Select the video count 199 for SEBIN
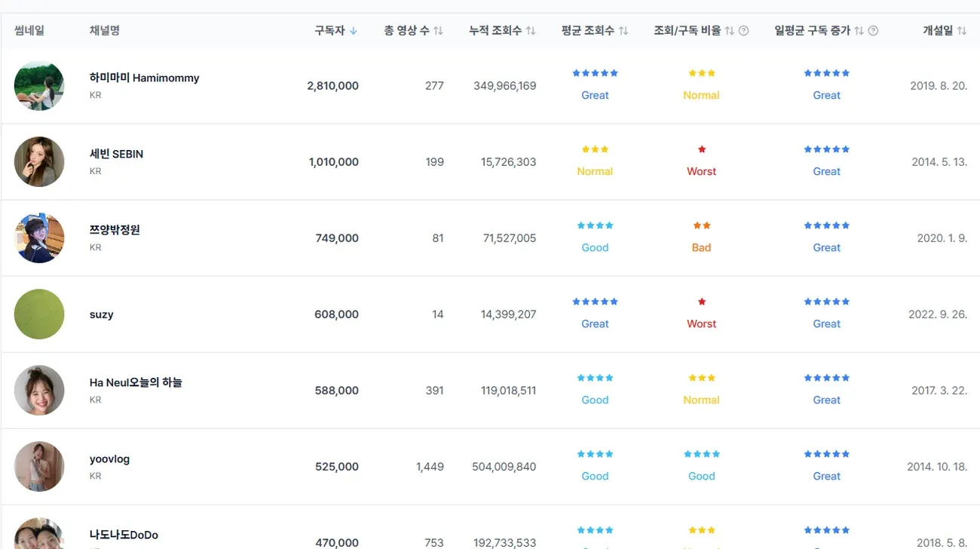The height and width of the screenshot is (549, 980). (x=434, y=162)
